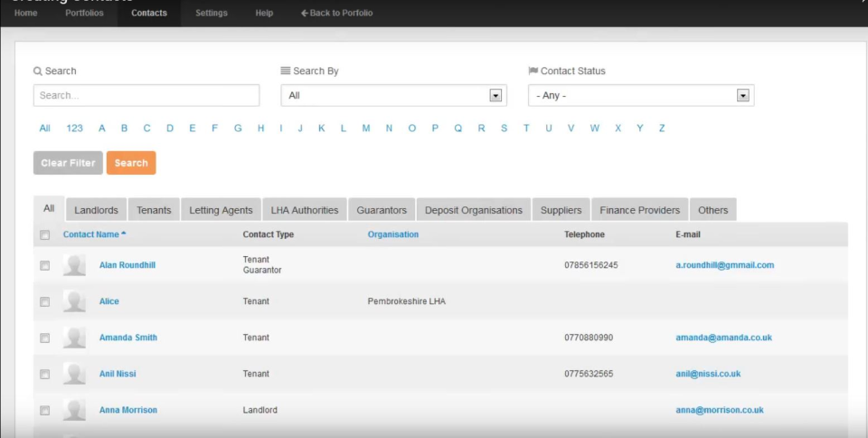Click telephone number 07856156245

coord(591,264)
